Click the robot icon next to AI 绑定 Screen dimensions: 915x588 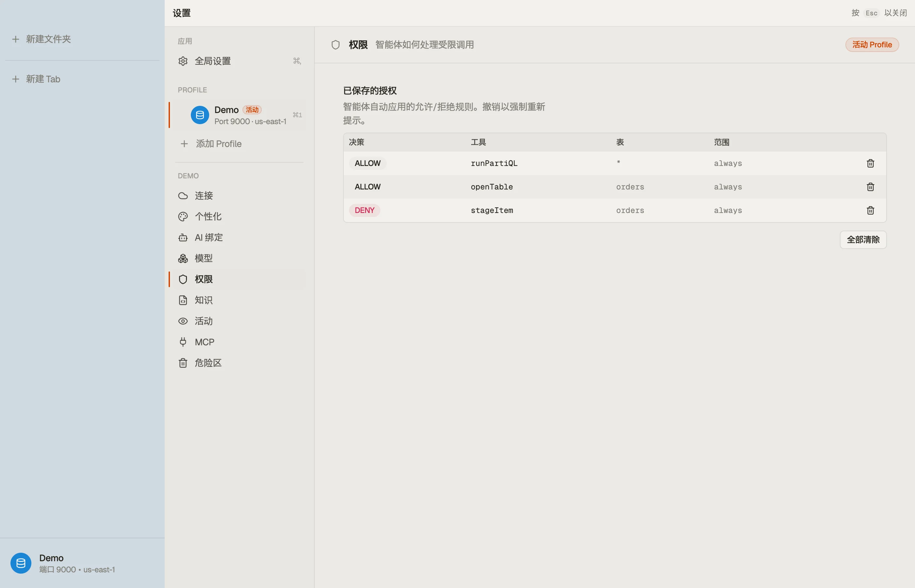pyautogui.click(x=183, y=237)
